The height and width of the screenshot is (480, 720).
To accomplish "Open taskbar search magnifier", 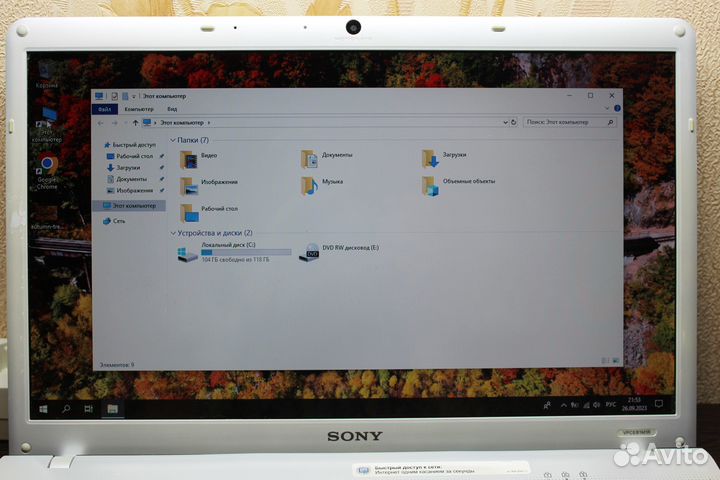I will [x=66, y=408].
